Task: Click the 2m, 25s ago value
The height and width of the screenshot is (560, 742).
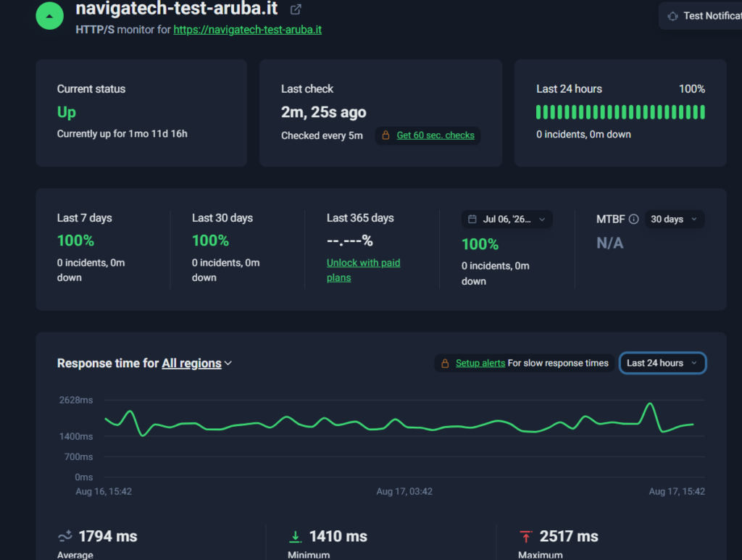Action: (324, 112)
